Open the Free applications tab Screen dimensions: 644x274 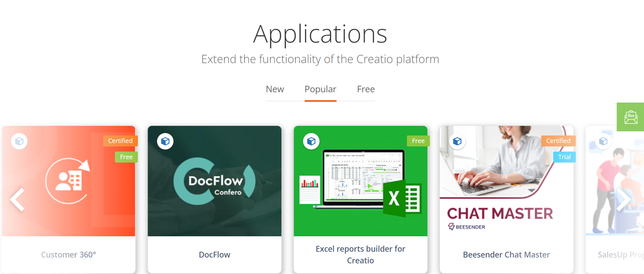coord(366,89)
